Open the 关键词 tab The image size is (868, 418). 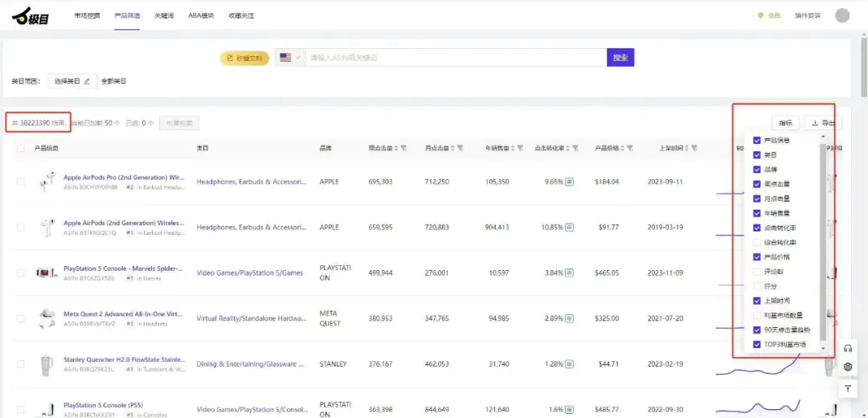[164, 15]
